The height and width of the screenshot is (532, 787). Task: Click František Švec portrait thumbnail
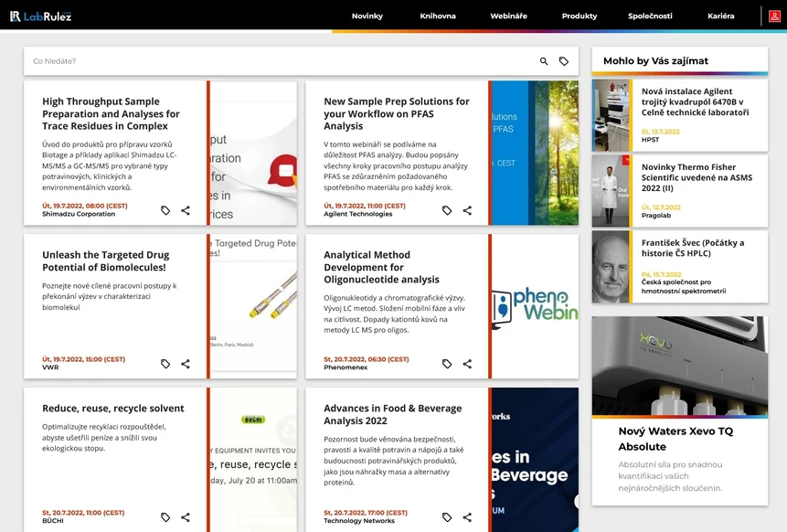click(x=611, y=267)
